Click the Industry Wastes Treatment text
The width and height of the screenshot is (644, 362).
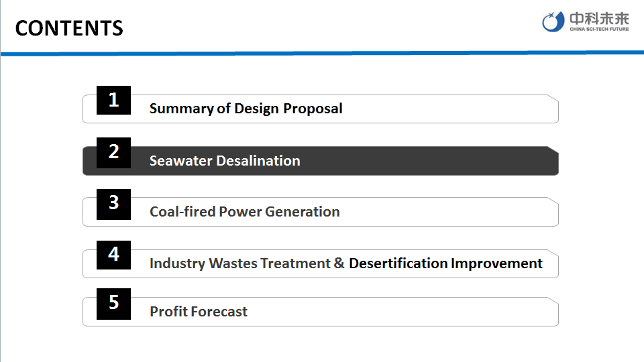click(239, 263)
